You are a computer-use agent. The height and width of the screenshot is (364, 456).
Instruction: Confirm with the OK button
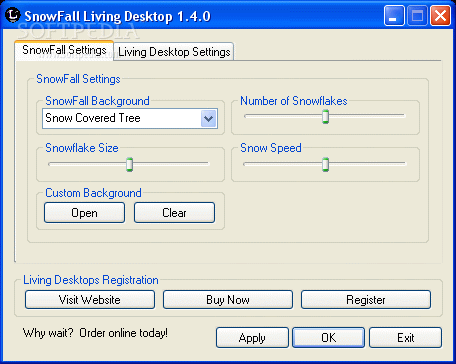coord(329,338)
